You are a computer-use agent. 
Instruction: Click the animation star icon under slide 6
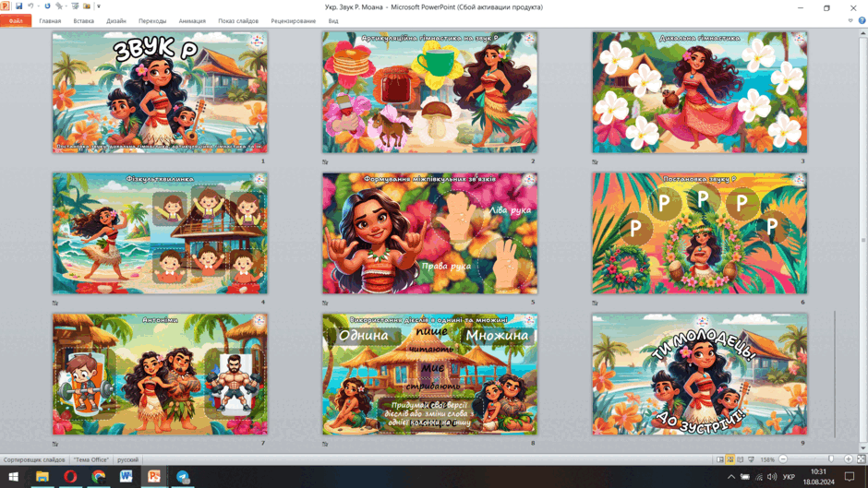[595, 304]
